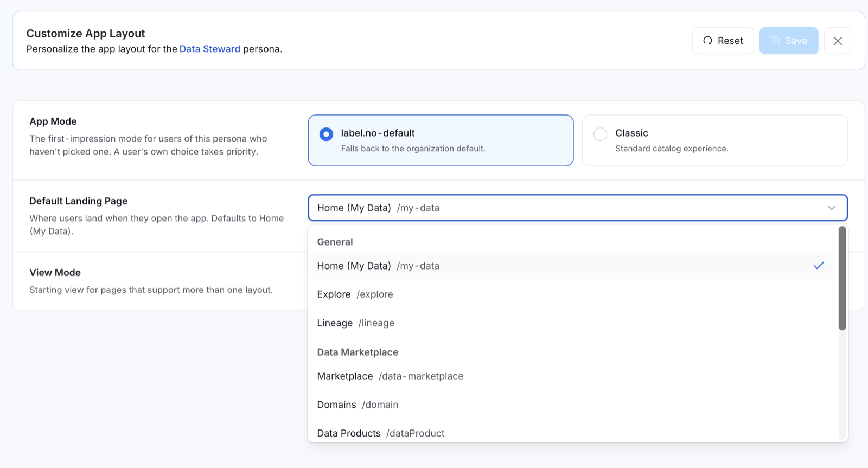The width and height of the screenshot is (868, 468).
Task: Click the Reset button
Action: [723, 41]
